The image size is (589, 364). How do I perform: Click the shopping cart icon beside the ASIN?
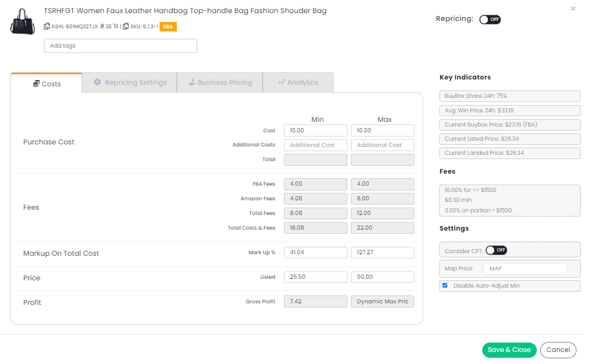[x=116, y=26]
